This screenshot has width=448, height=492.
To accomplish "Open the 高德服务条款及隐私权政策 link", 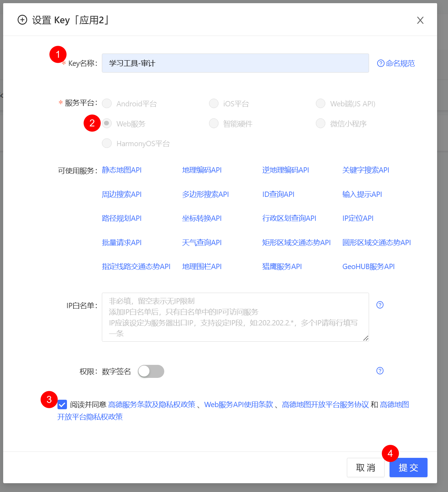I will (152, 405).
